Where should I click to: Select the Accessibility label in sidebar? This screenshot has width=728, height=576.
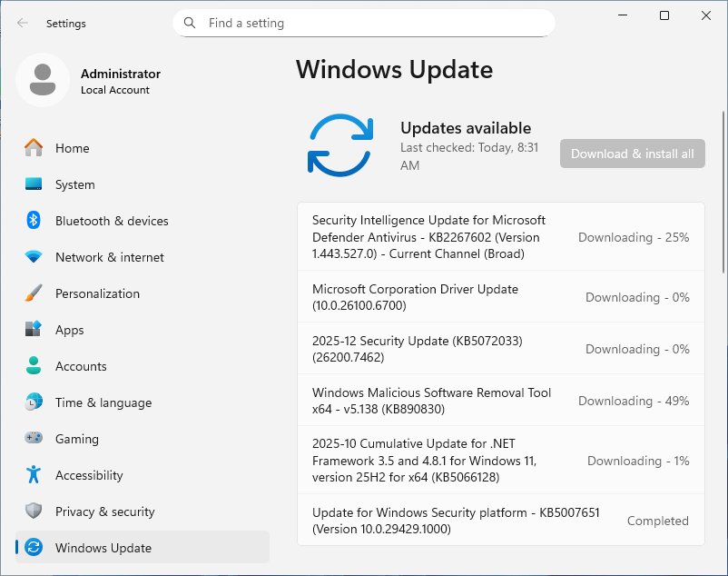point(89,475)
